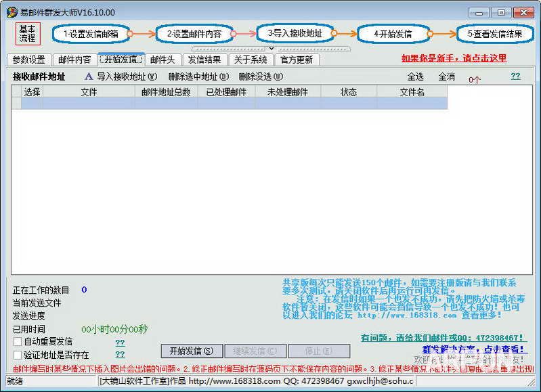
Task: Click 导入接收地址(W) to import addresses
Action: pos(127,77)
